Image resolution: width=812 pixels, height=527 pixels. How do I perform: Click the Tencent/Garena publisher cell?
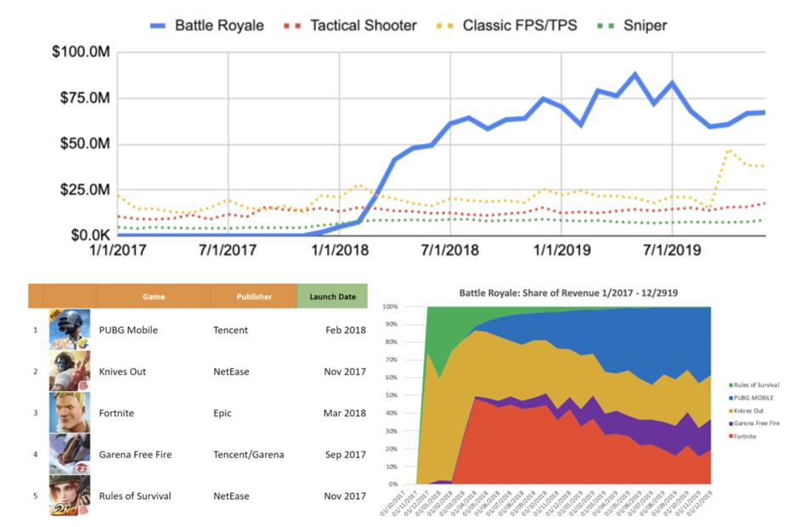[x=249, y=455]
